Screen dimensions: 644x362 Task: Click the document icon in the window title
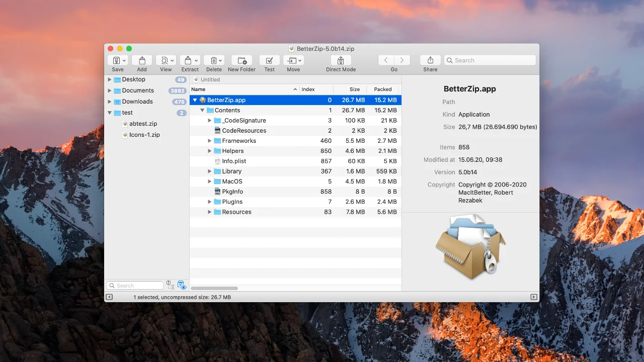[x=291, y=49]
